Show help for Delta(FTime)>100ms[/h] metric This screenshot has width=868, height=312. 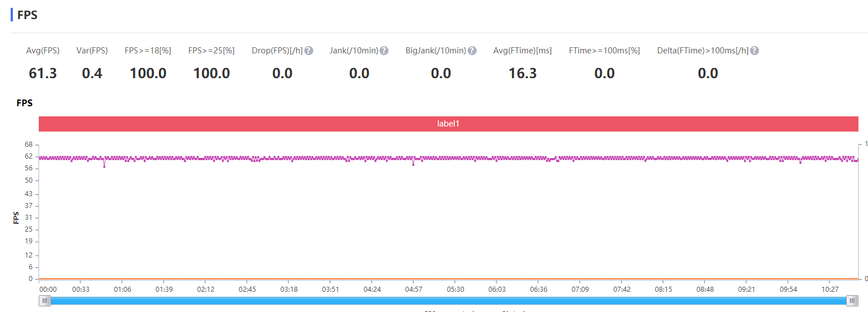[x=755, y=51]
